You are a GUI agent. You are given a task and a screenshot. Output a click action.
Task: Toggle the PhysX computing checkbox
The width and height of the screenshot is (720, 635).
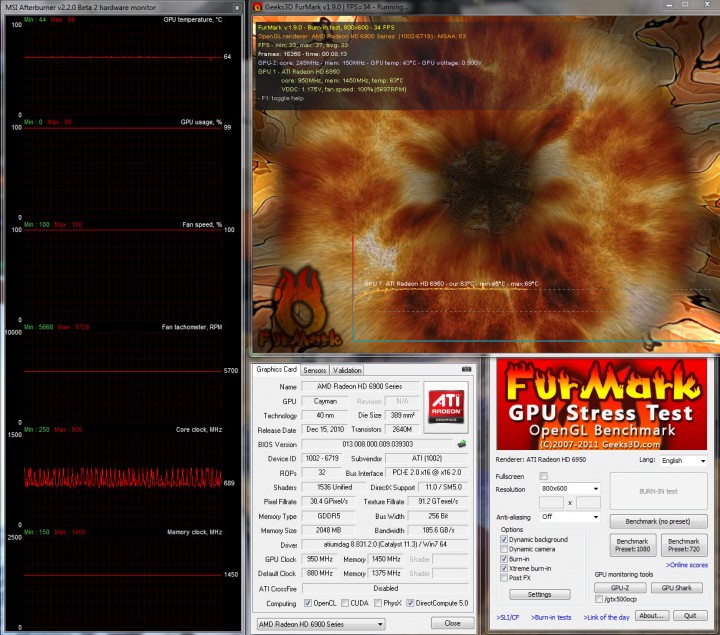point(378,603)
